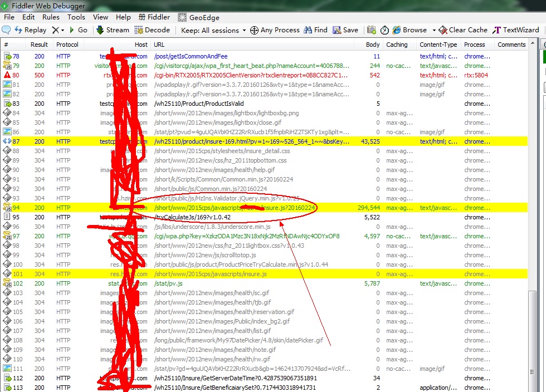Click Any Process target picker
The width and height of the screenshot is (546, 392).
click(x=275, y=30)
